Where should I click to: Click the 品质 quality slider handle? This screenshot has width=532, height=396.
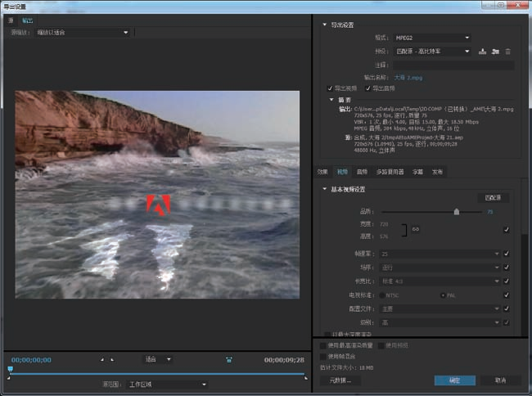[457, 211]
